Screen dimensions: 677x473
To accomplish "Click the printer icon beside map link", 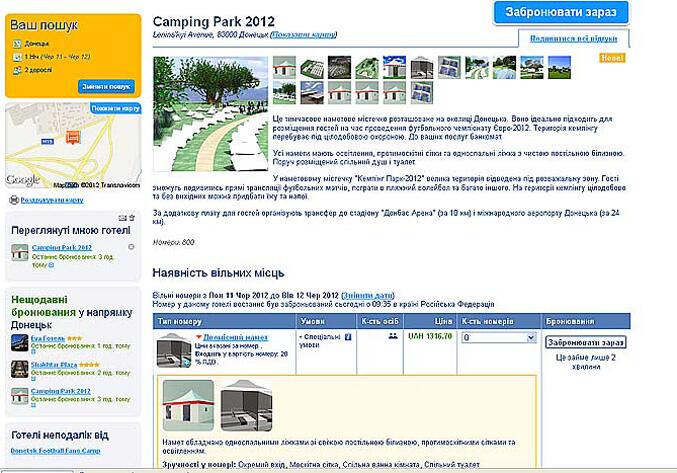I will pyautogui.click(x=14, y=200).
